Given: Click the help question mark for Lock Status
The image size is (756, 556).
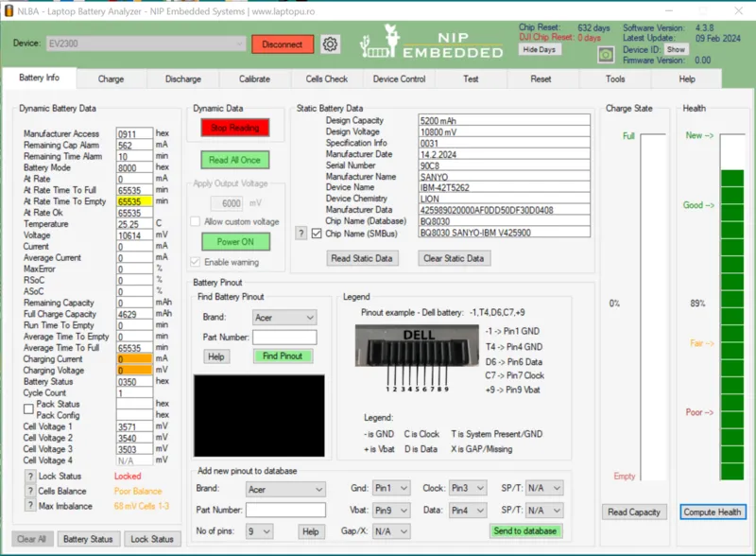Looking at the screenshot, I should [x=30, y=477].
